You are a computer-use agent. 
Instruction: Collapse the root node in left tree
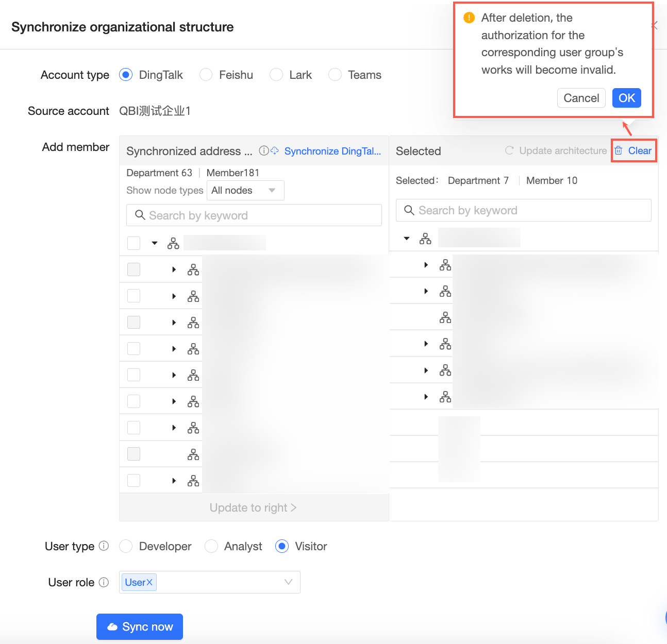pyautogui.click(x=154, y=243)
